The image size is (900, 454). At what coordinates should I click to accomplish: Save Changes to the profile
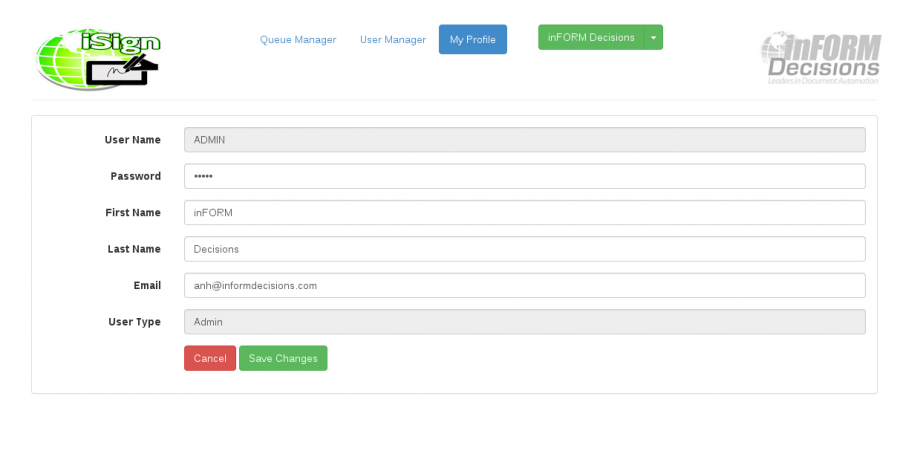[x=283, y=359]
